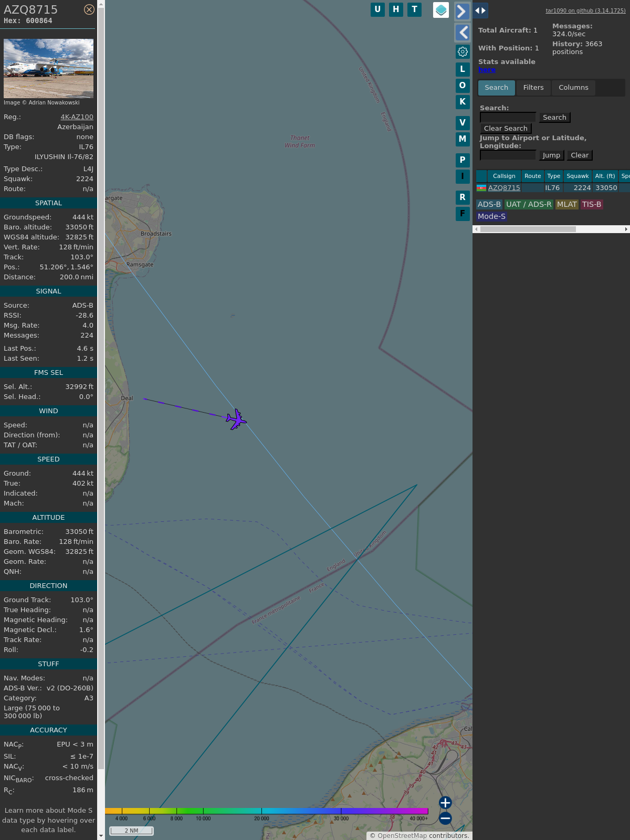Screen dimensions: 630x840
Task: Focus the Jump to Airport input field
Action: (x=508, y=155)
